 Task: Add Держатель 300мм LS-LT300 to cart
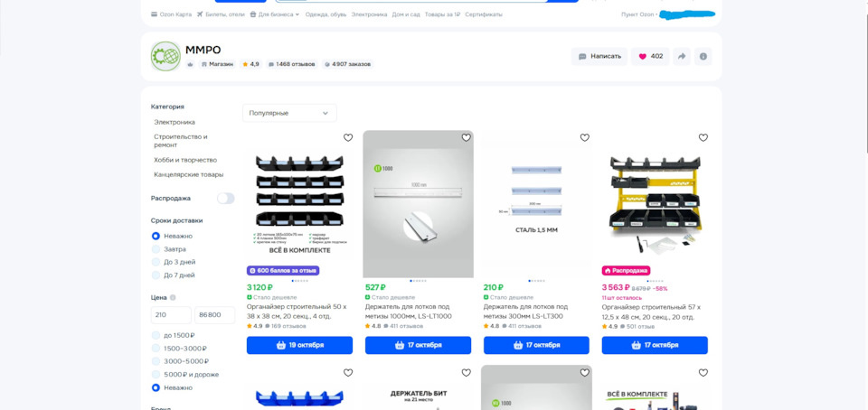pyautogui.click(x=536, y=345)
